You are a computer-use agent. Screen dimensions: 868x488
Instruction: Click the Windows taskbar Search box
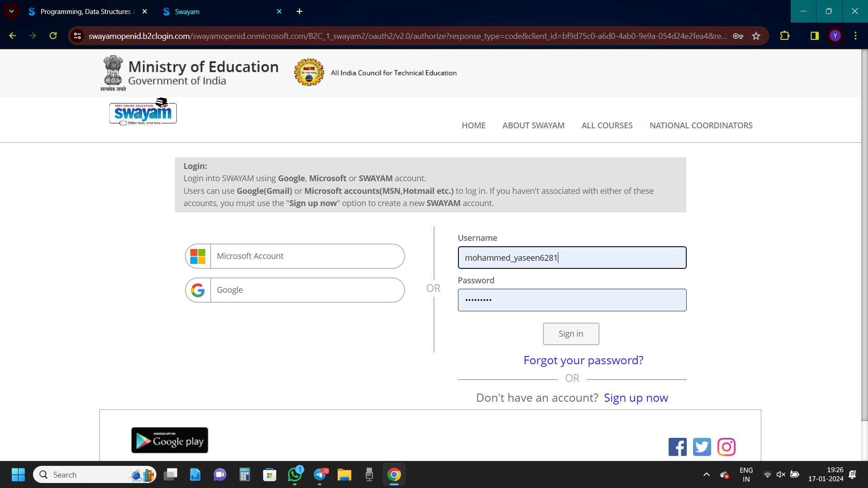pos(94,474)
